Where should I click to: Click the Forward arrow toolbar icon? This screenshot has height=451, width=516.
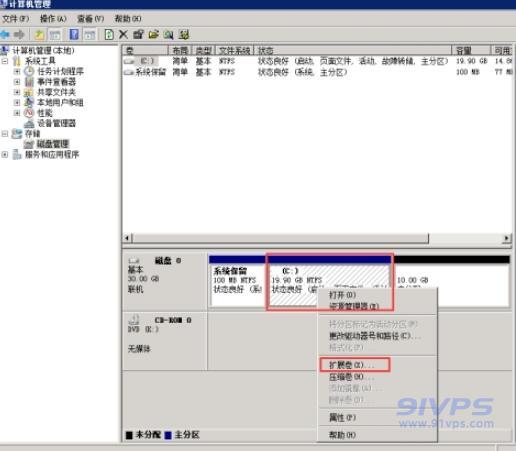coord(20,34)
